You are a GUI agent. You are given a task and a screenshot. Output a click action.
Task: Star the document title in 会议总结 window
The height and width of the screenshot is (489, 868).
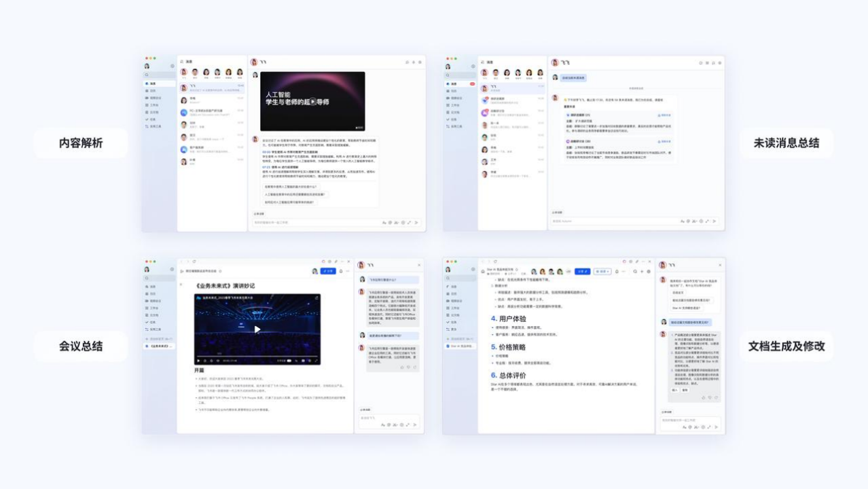[220, 271]
